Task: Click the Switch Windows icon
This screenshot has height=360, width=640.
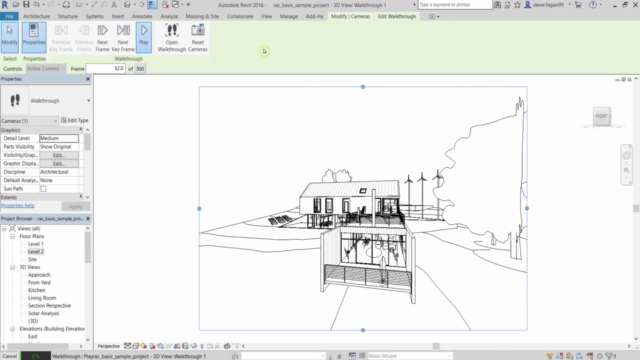Action: tap(176, 4)
